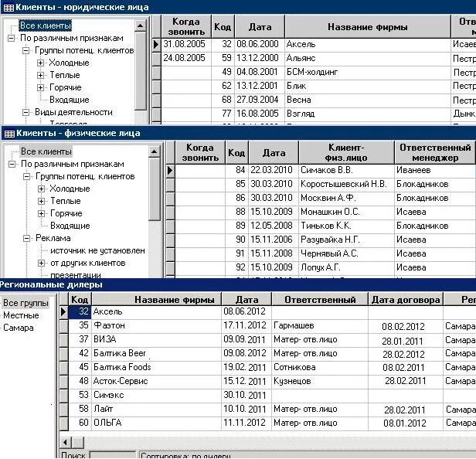Click row selector for Аксель in юридические лица
Screen dimensions: 476x459
pyautogui.click(x=156, y=45)
